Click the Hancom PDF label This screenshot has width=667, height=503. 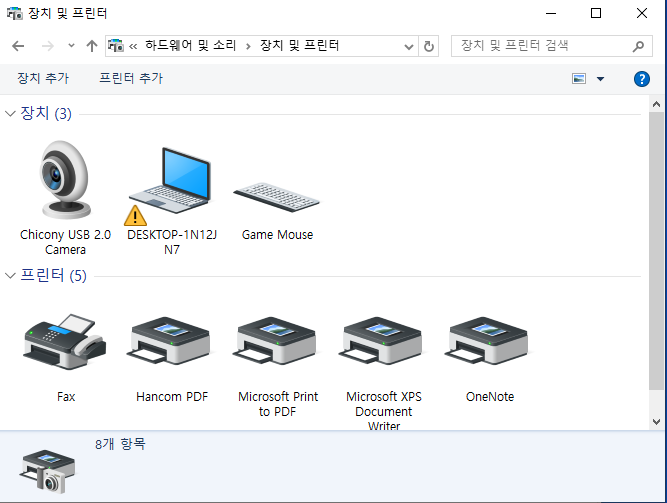[x=172, y=397]
